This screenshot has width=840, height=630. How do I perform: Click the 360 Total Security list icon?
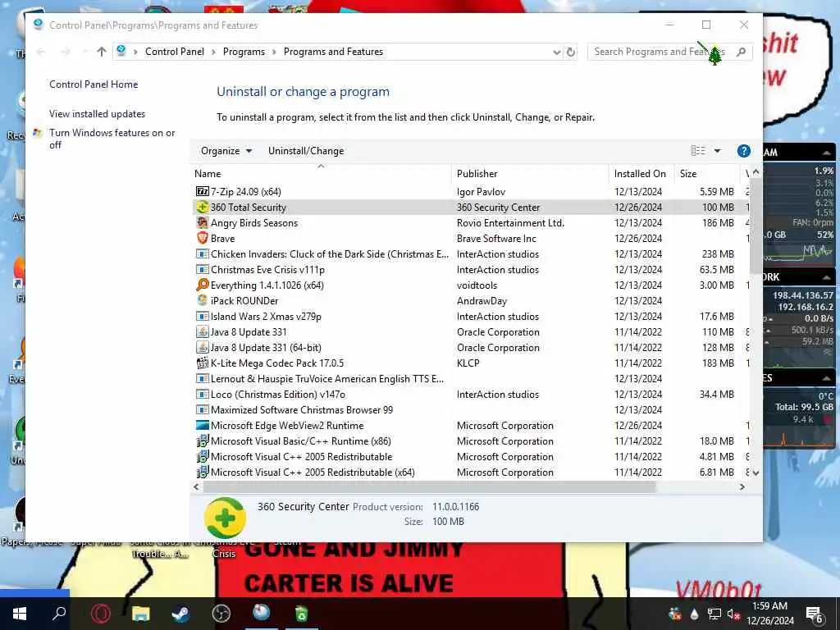tap(202, 207)
